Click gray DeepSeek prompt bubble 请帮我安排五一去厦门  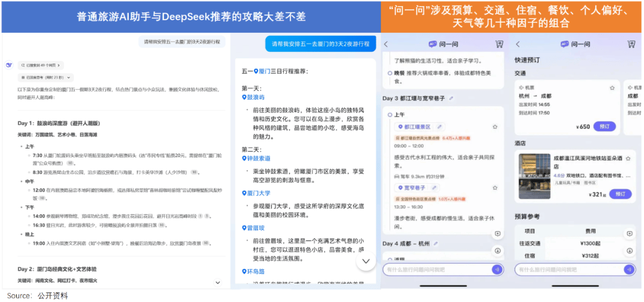pyautogui.click(x=182, y=42)
